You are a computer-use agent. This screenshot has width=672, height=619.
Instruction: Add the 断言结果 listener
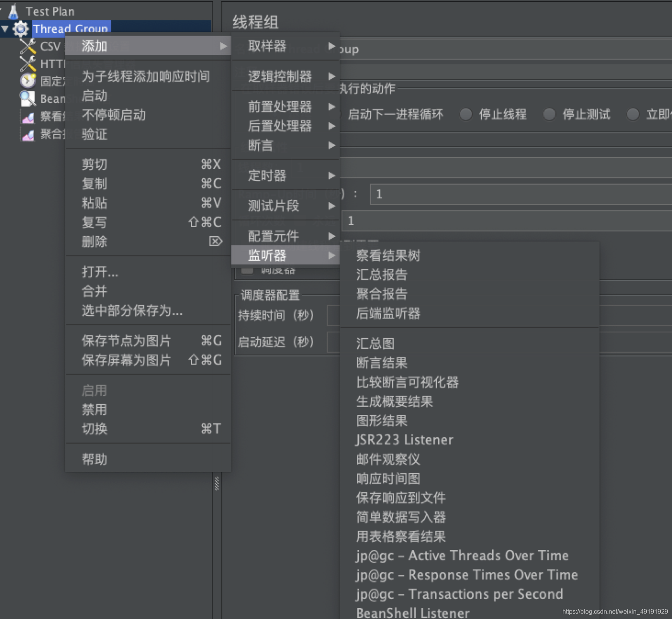click(470, 363)
